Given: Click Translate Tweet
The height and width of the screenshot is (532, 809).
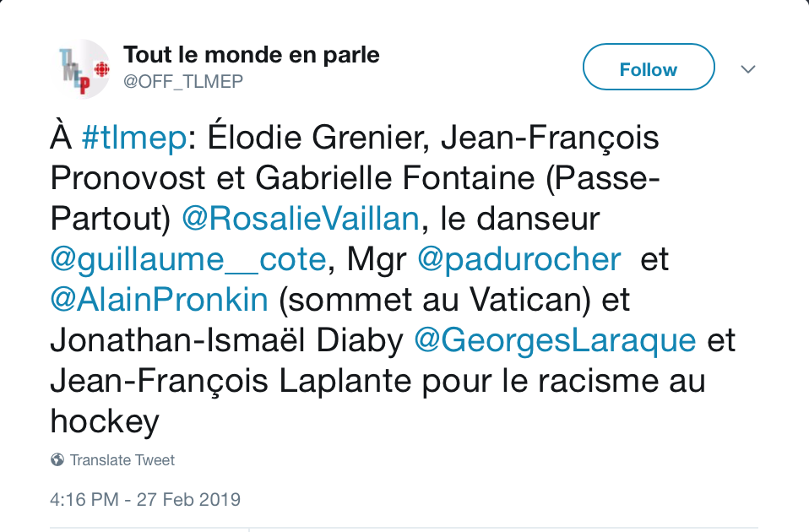Looking at the screenshot, I should pos(122,459).
